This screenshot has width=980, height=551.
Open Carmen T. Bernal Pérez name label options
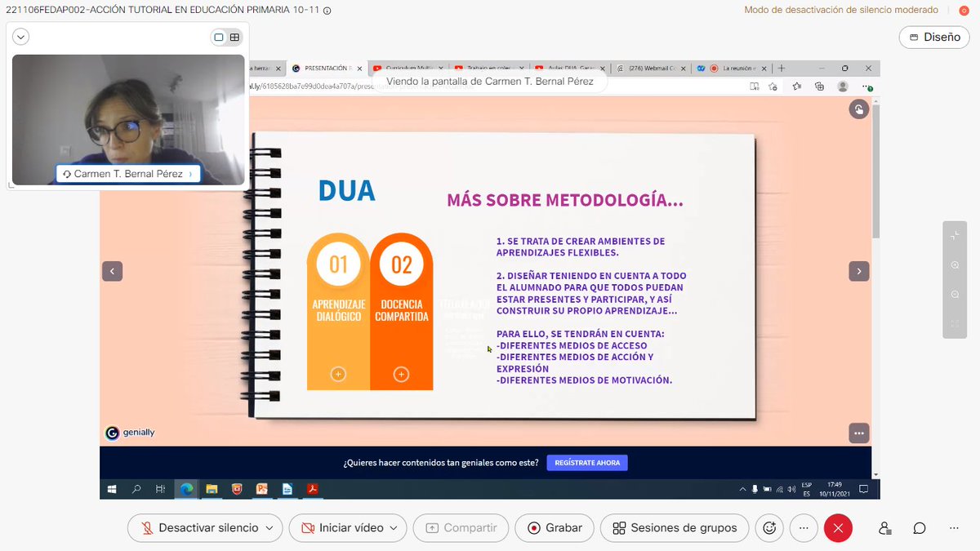coord(128,174)
